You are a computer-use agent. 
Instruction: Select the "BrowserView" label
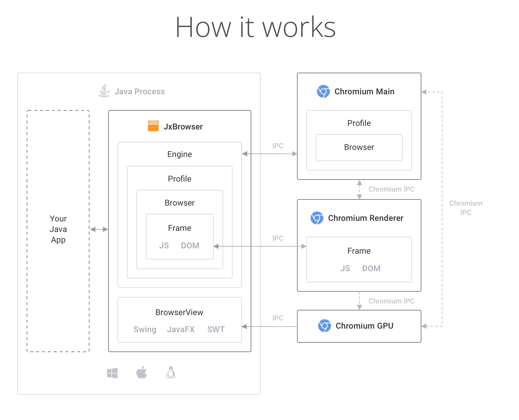click(179, 312)
